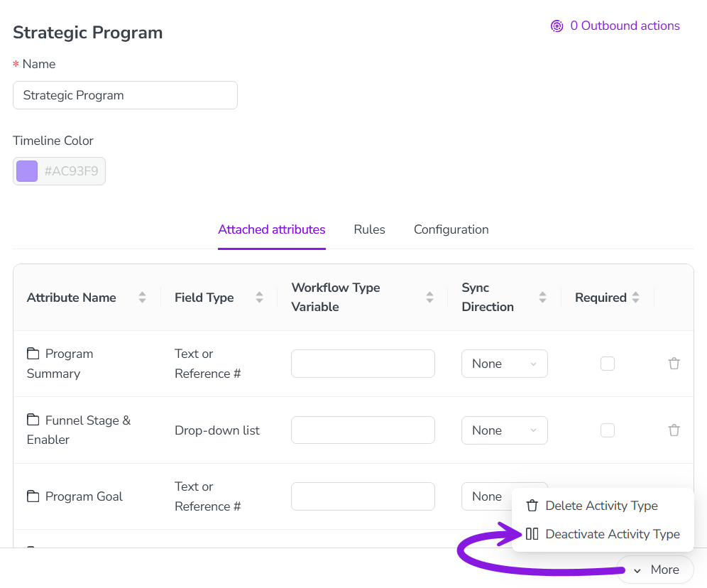Remove the Funnel Stage & Enabler attribute via trash icon
Screen dimensions: 707x588
pyautogui.click(x=674, y=430)
